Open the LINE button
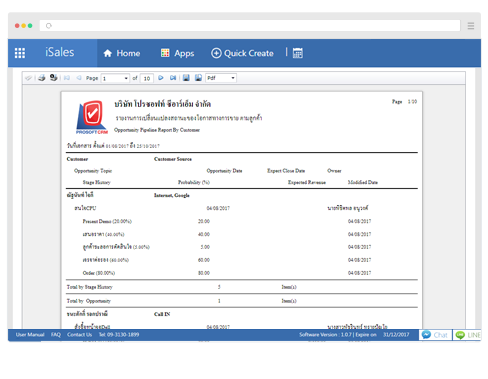The height and width of the screenshot is (379, 488). tap(467, 335)
